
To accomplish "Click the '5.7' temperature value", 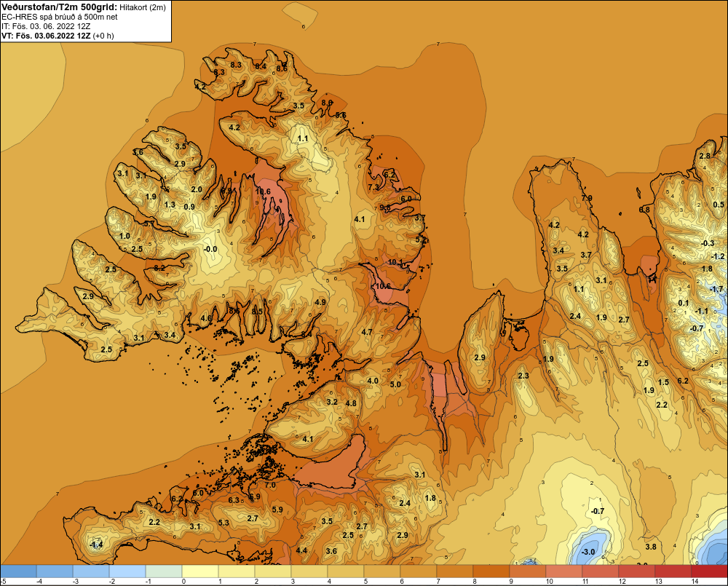I will tap(149, 223).
